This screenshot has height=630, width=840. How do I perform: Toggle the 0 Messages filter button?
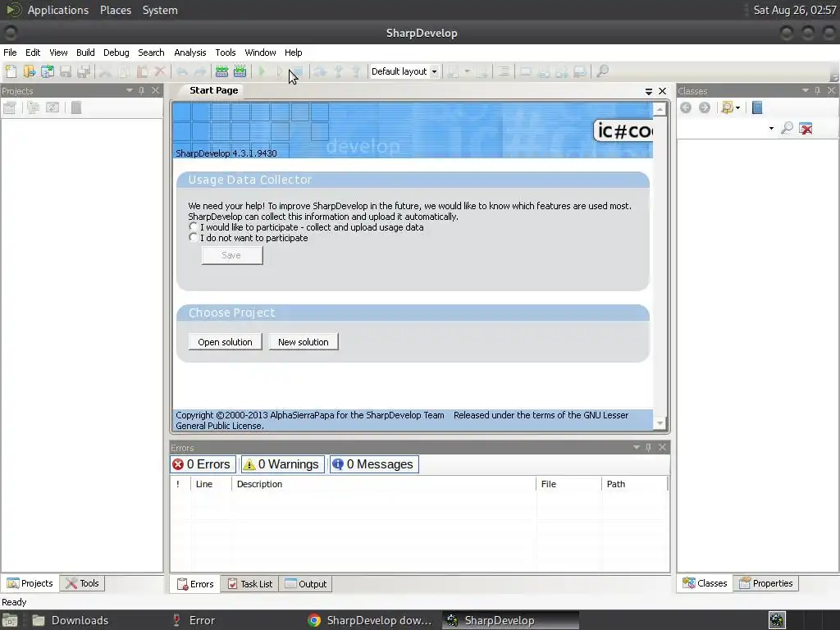[374, 464]
